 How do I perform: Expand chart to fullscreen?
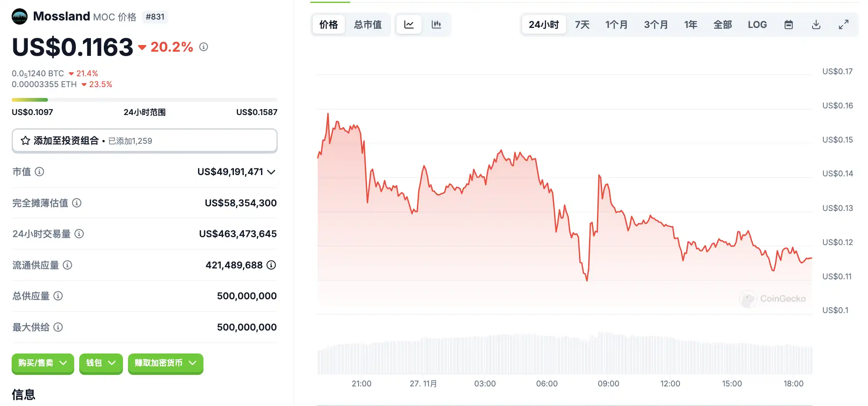point(843,25)
